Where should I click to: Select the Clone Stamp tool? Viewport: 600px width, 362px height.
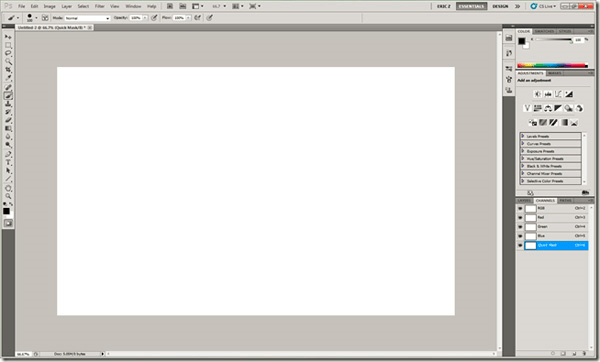[x=8, y=104]
